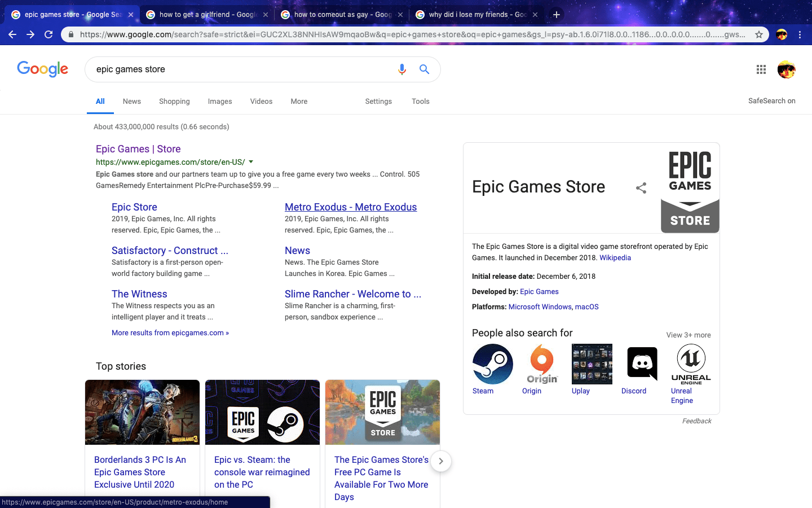Open the 'Microsoft Windows' platform link

point(540,307)
